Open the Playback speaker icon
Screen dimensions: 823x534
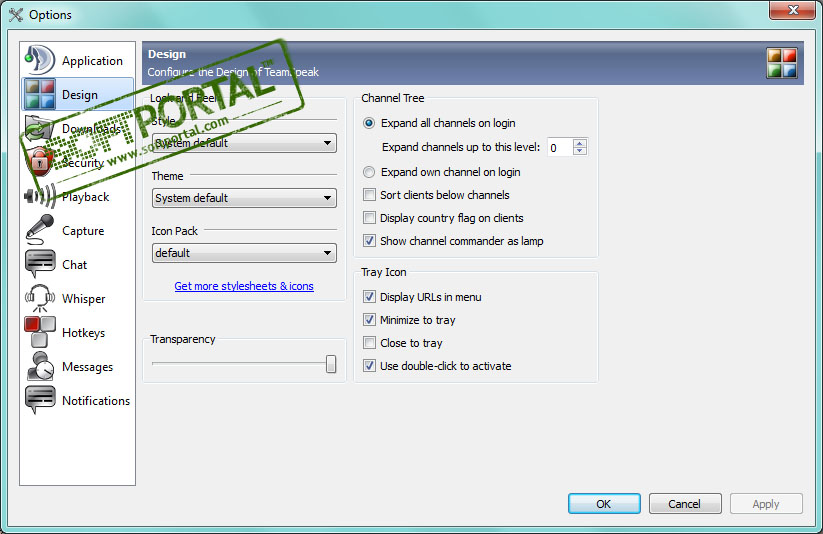[40, 196]
